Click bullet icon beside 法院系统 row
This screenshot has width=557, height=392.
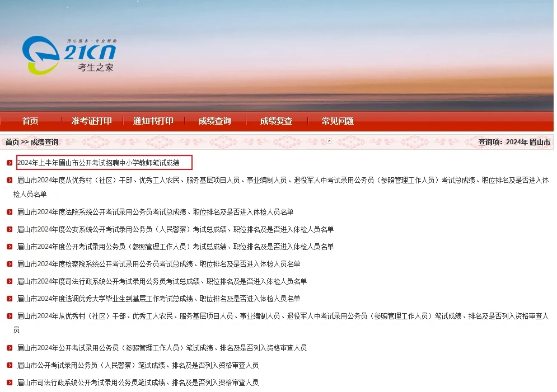tap(10, 212)
